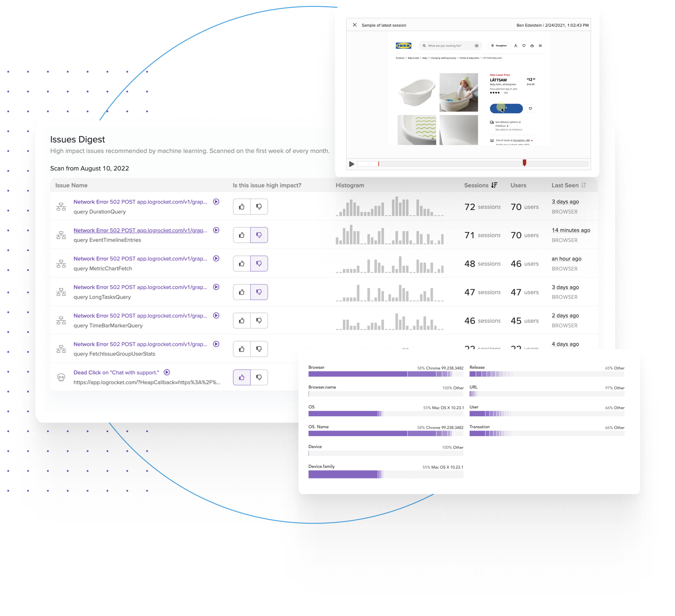Toggle thumbs up on Dead Click issue

[242, 377]
